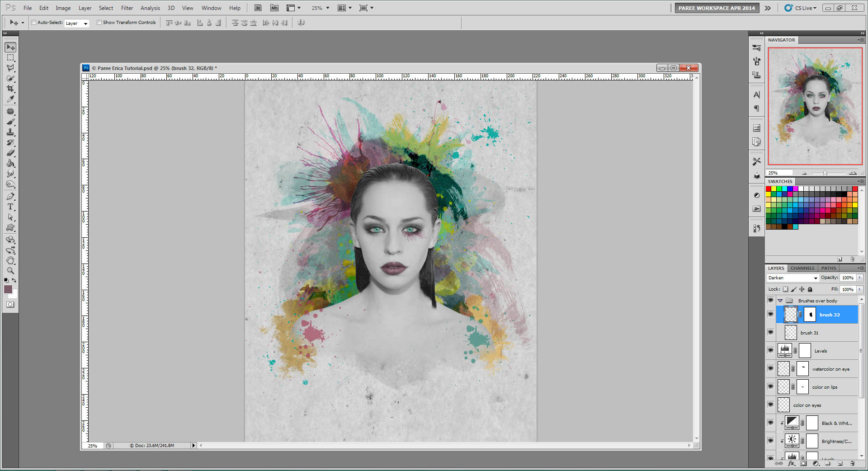Viewport: 868px width, 471px height.
Task: Toggle visibility of the Levels layer
Action: (x=770, y=350)
